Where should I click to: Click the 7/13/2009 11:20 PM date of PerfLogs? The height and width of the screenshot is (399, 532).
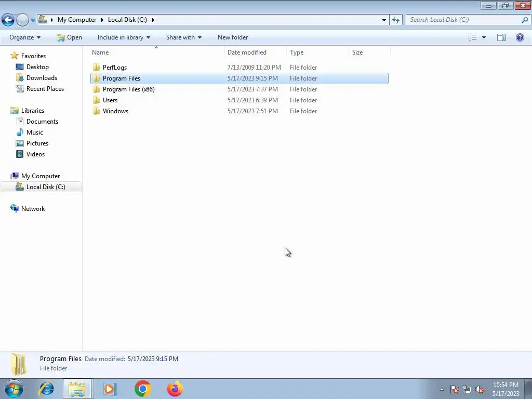pyautogui.click(x=254, y=68)
